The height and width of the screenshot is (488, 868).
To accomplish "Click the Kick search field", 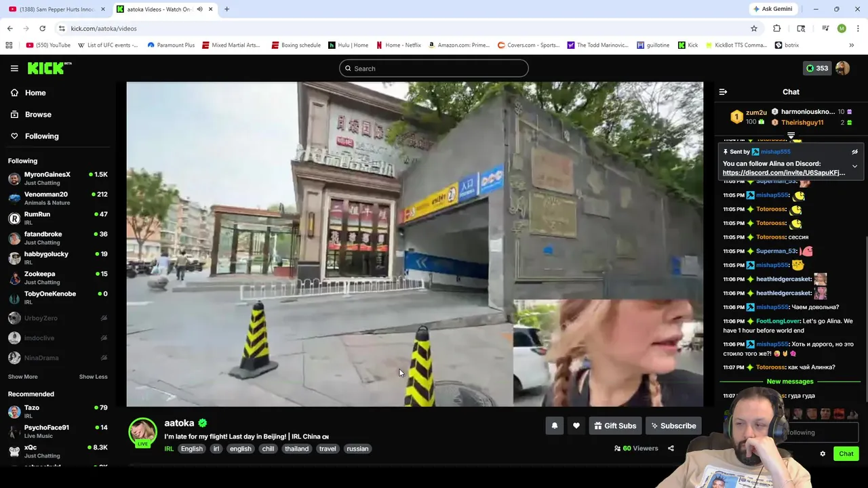I will [x=434, y=68].
